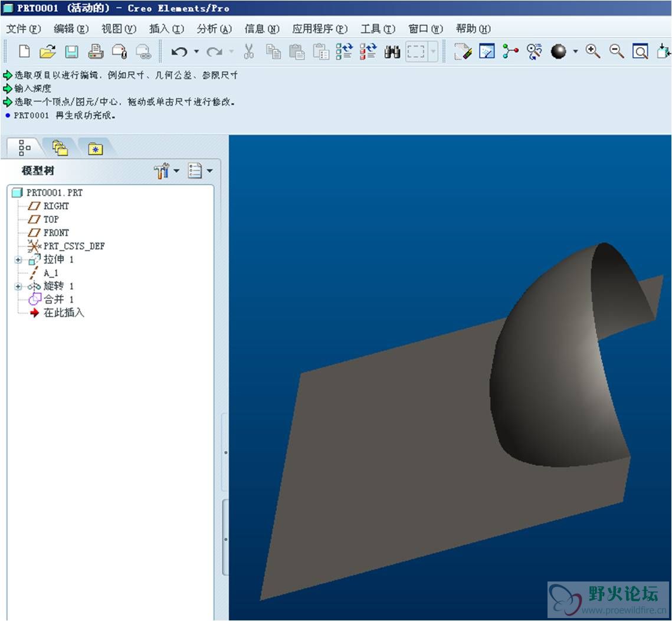The image size is (672, 621).
Task: Switch to the model tree navigator tab
Action: coord(24,148)
